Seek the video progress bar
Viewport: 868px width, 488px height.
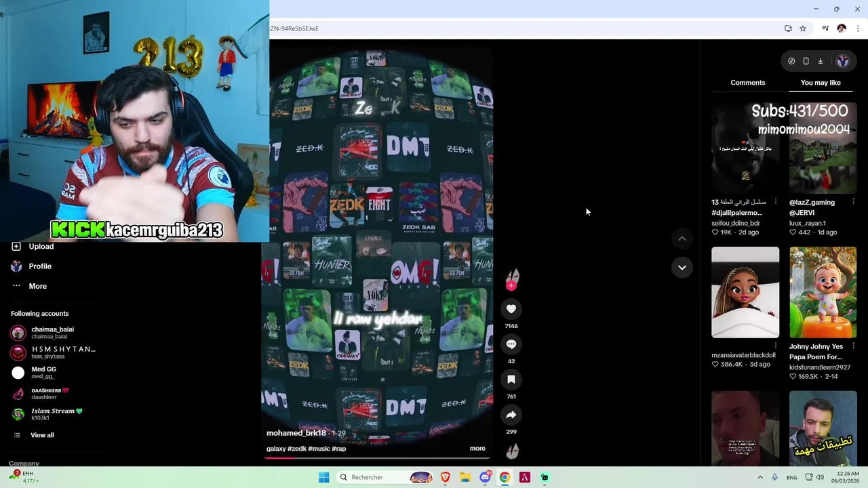click(x=377, y=457)
